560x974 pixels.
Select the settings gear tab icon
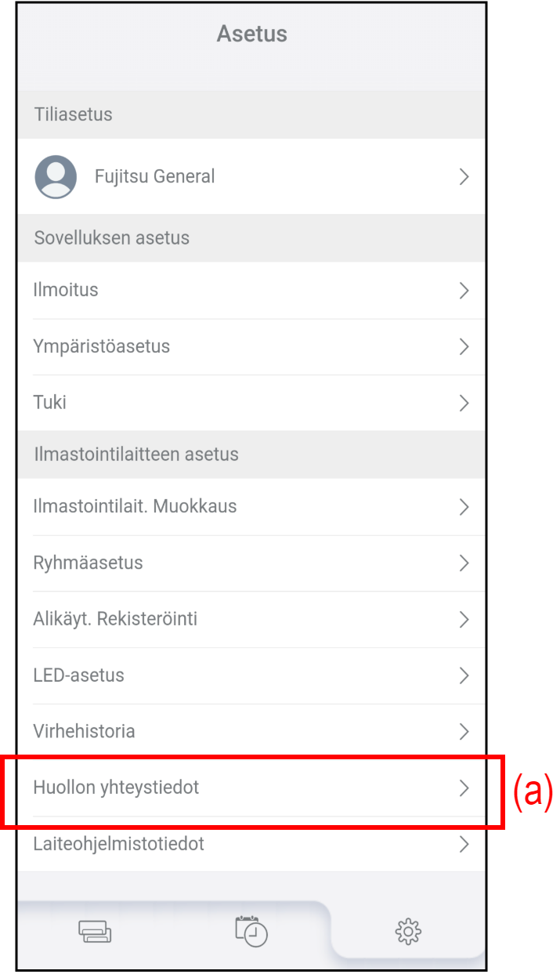[408, 931]
